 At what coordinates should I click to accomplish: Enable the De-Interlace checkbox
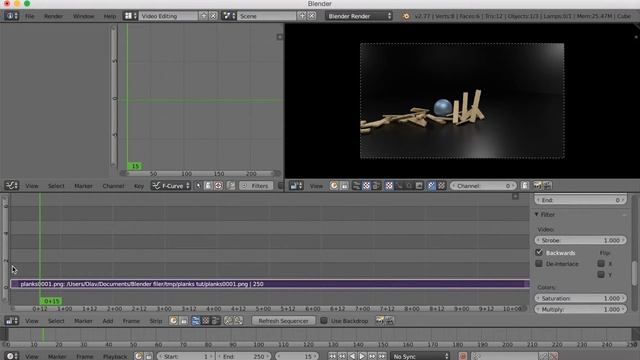coord(539,264)
